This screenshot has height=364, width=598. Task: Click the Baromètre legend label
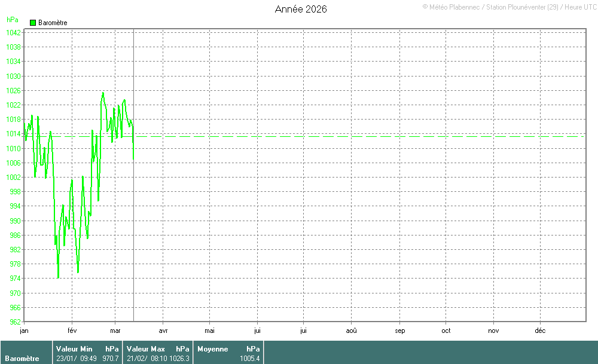pyautogui.click(x=53, y=23)
